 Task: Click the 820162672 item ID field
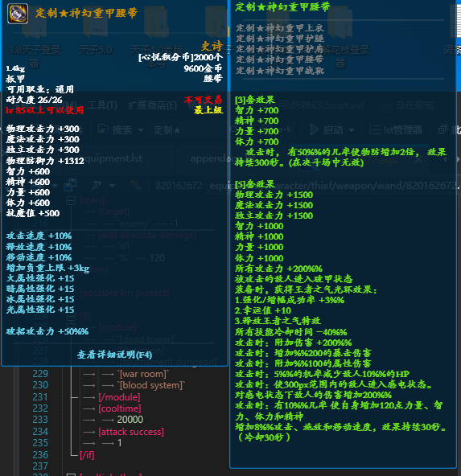click(179, 185)
